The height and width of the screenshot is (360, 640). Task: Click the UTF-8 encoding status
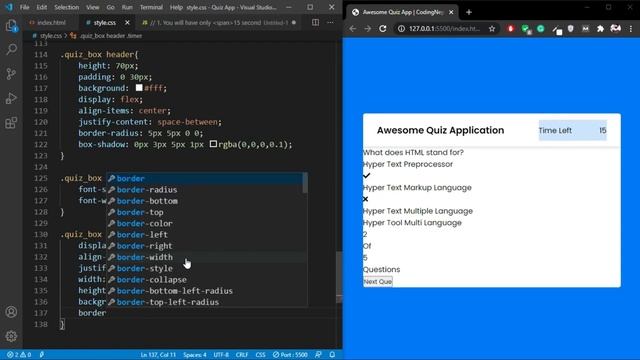tap(221, 355)
